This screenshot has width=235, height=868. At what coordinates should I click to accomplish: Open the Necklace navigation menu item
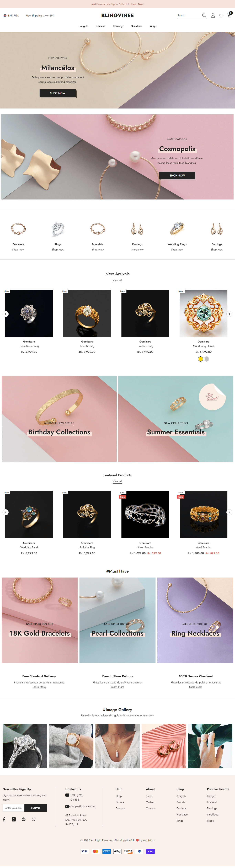[x=136, y=26]
